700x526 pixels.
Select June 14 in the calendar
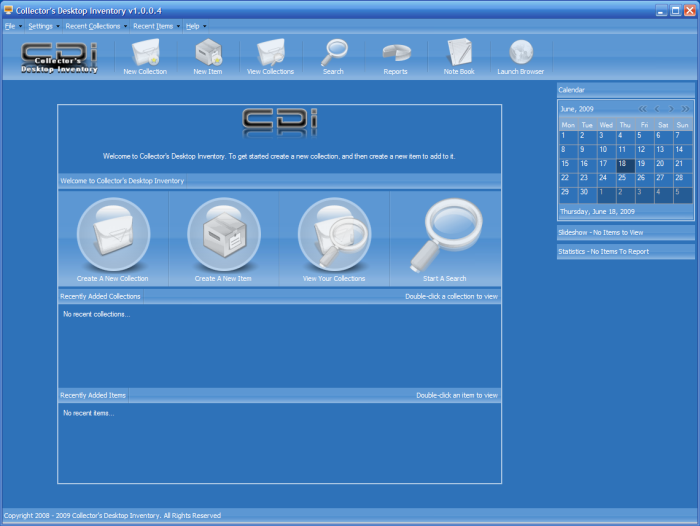click(683, 150)
